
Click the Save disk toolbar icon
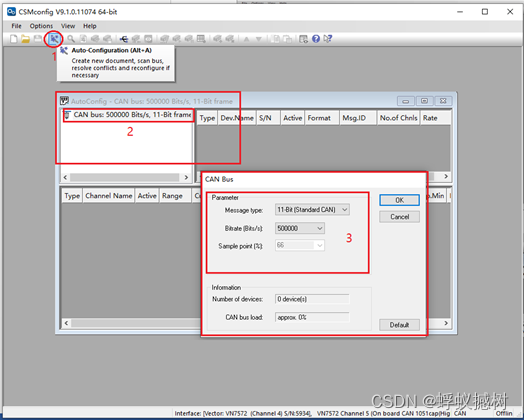37,39
